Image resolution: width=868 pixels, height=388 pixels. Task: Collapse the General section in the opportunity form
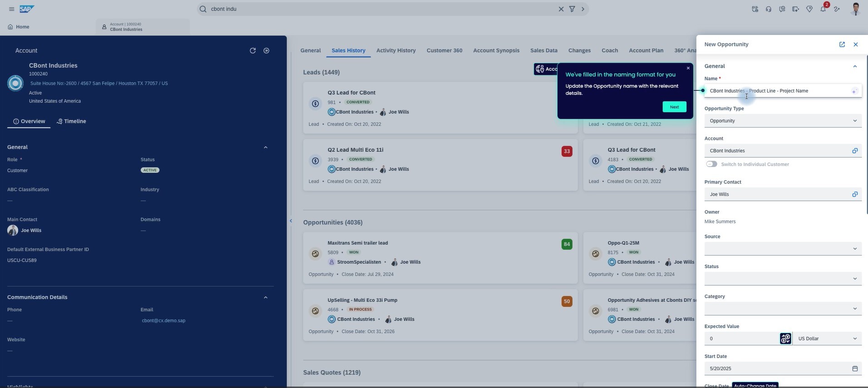click(854, 66)
